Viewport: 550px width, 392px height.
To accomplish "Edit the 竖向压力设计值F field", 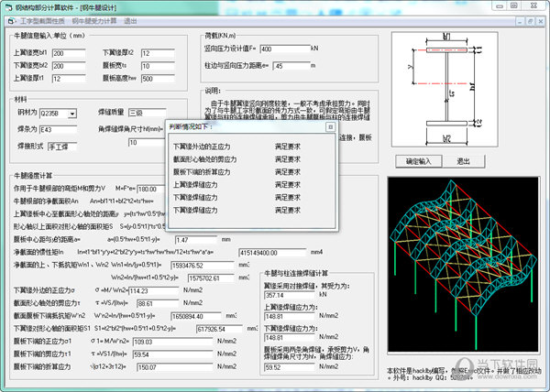I will click(x=285, y=49).
